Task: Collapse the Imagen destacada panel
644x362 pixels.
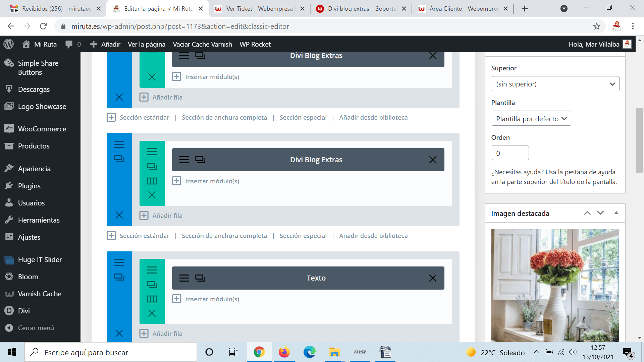Action: 616,213
